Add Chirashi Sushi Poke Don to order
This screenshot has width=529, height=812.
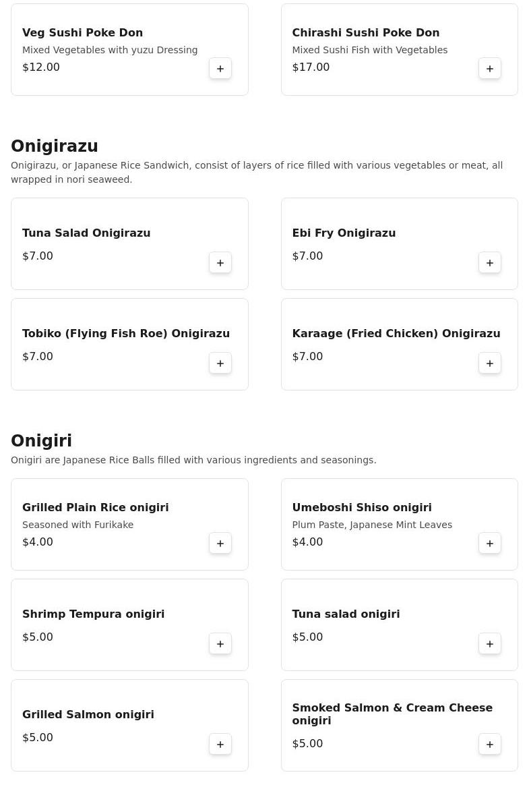pos(490,68)
